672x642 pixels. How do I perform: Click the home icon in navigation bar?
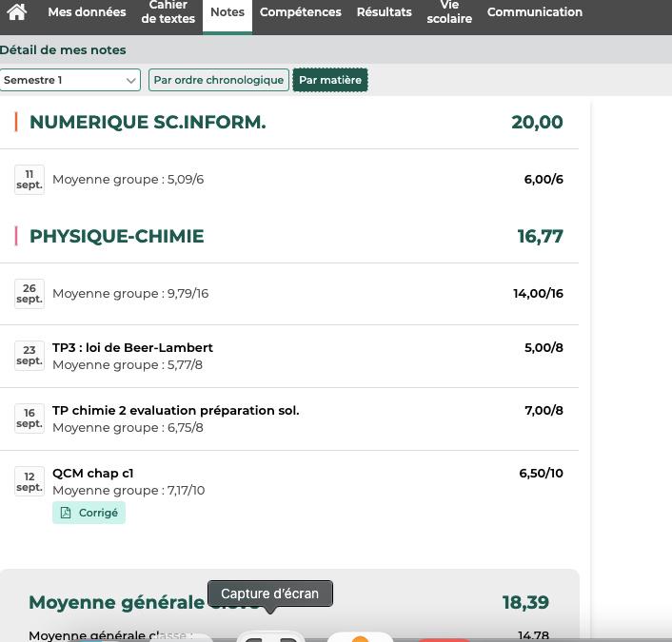(x=17, y=12)
